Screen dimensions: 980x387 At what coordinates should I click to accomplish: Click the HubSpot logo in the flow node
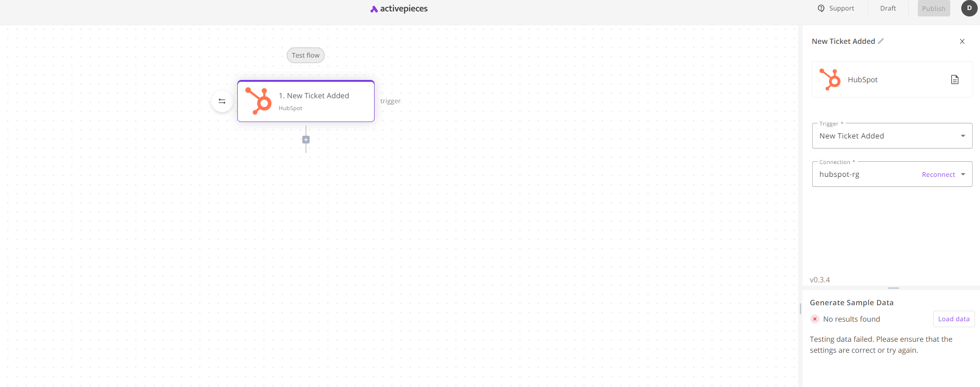click(x=259, y=101)
